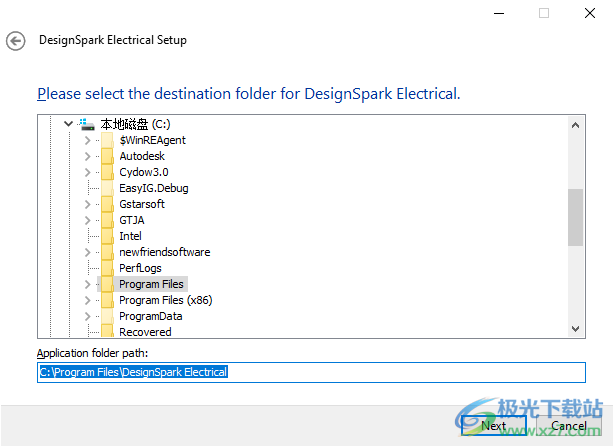The height and width of the screenshot is (447, 614).
Task: Click the Recovered folder icon
Action: point(107,332)
